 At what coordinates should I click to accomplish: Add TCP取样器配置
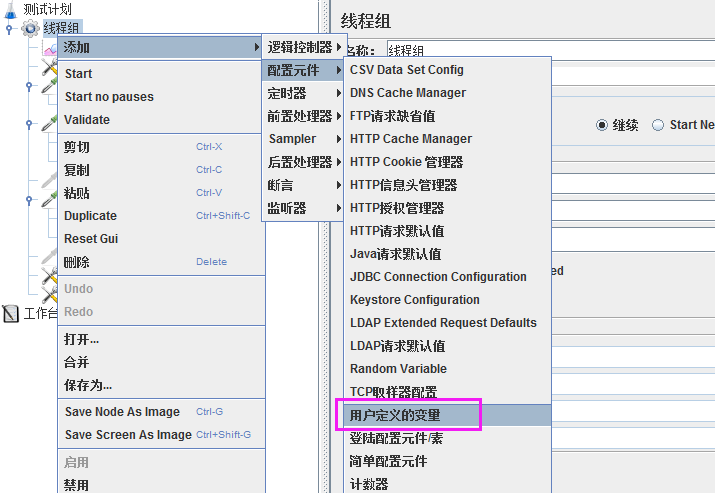click(447, 392)
